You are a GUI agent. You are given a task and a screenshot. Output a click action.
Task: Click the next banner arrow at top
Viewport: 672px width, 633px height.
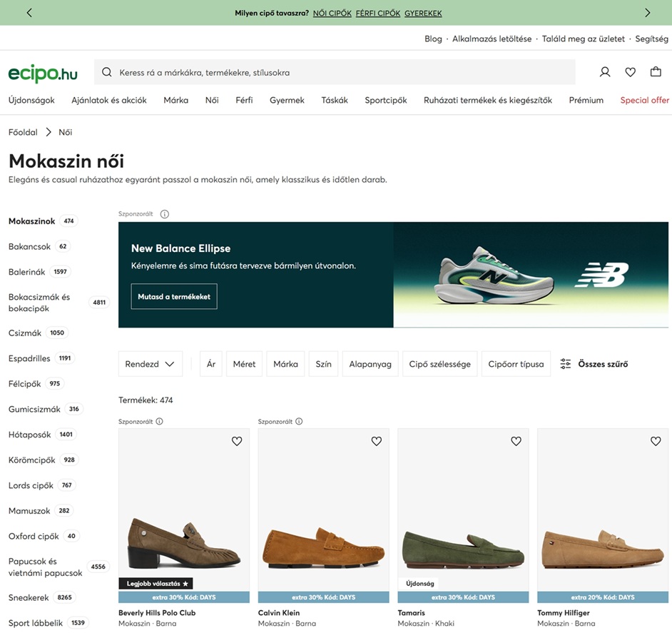[647, 13]
